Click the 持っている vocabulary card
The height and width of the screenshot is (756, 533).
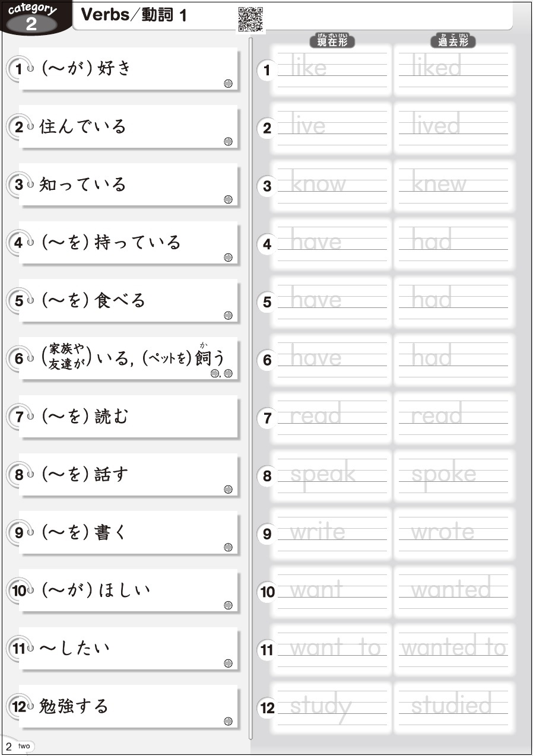[128, 243]
